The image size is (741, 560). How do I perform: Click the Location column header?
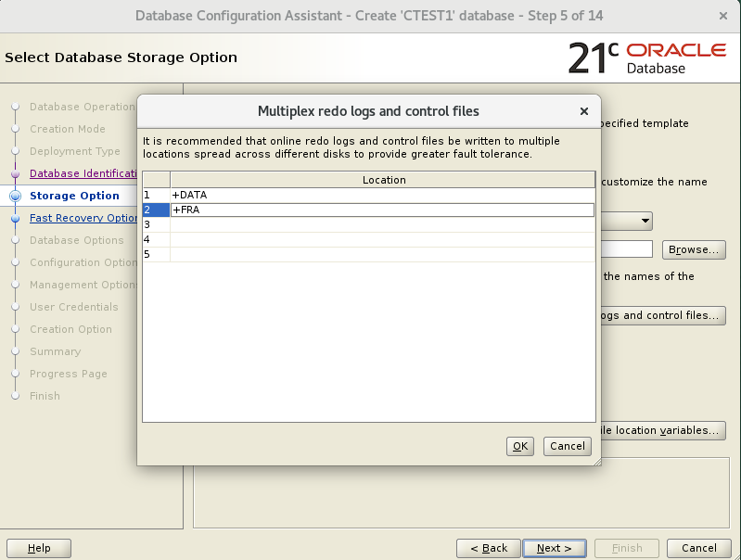click(382, 180)
